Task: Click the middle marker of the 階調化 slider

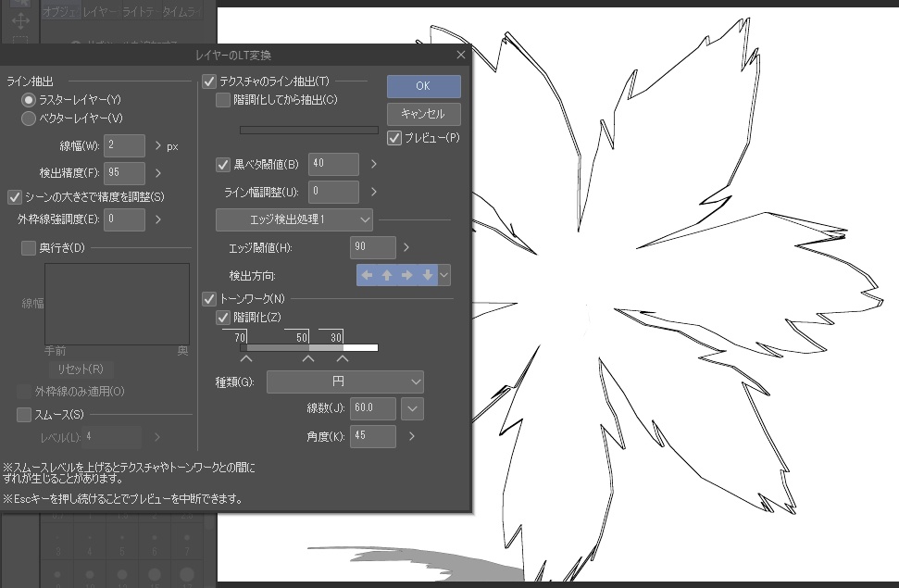Action: (307, 357)
